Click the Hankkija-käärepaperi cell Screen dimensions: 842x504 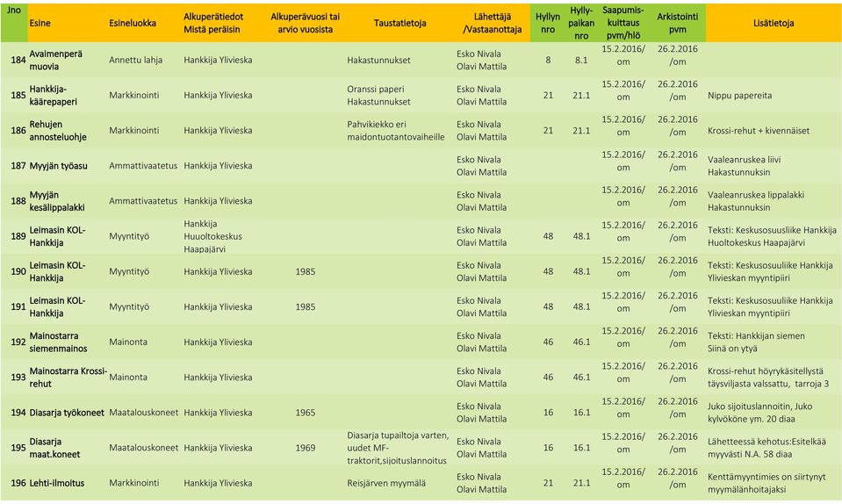tap(54, 96)
